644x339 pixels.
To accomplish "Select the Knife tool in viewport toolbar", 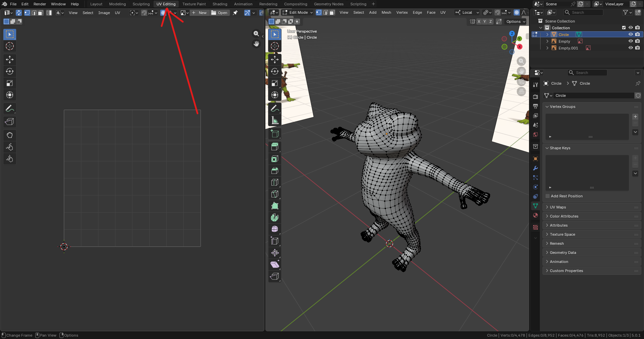I will pos(275,194).
